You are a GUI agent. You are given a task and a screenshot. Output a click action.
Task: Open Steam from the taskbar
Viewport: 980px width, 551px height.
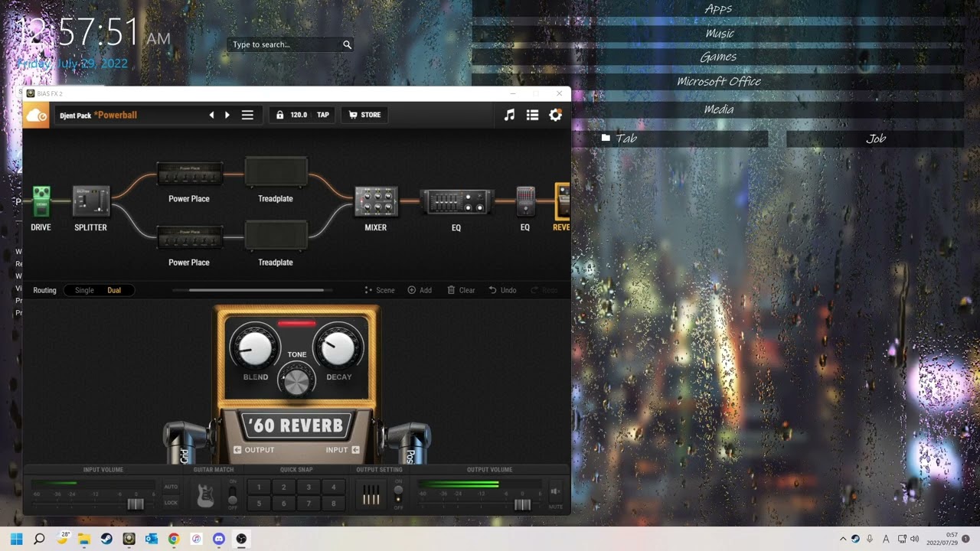106,539
